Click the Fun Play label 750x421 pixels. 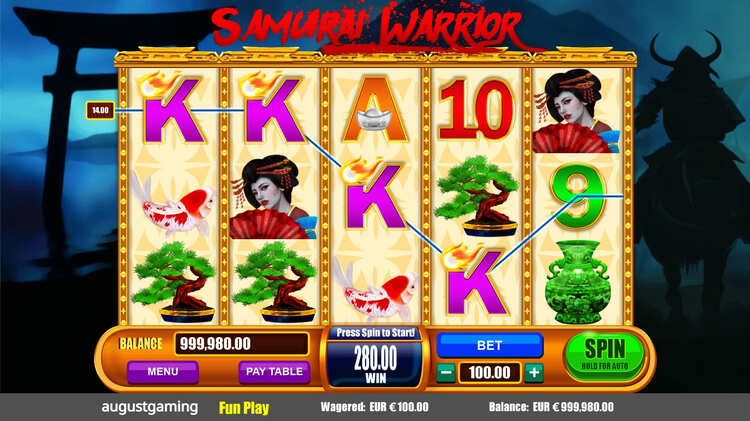tap(244, 408)
